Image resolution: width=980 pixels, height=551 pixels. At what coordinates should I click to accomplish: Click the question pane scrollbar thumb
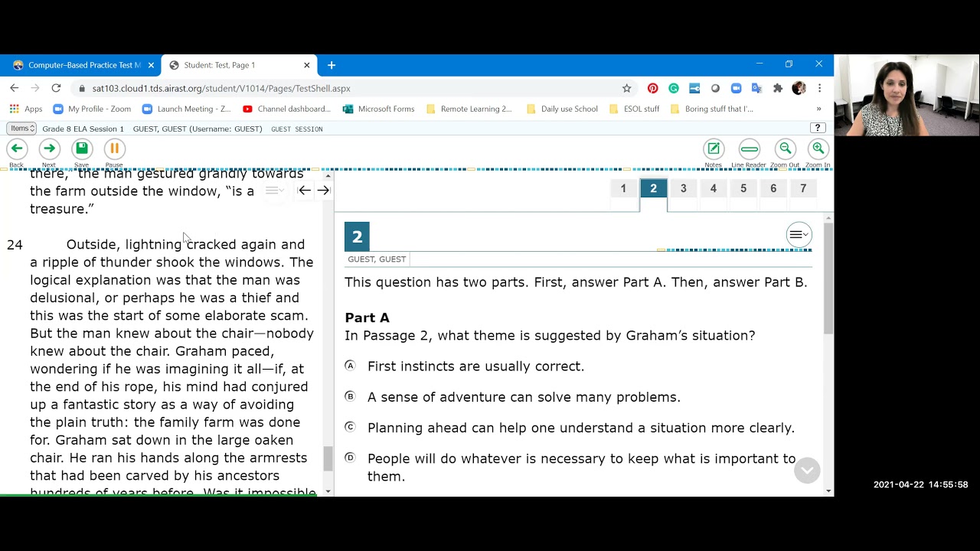point(828,279)
